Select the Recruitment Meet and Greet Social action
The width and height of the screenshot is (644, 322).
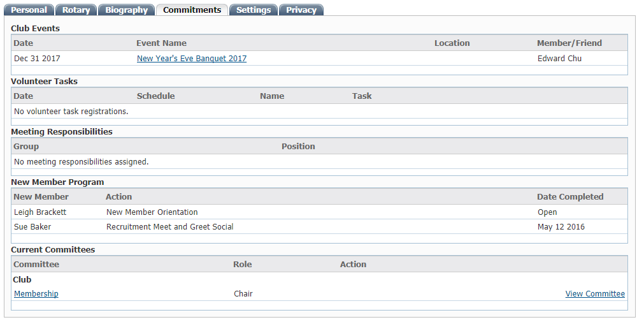click(169, 227)
